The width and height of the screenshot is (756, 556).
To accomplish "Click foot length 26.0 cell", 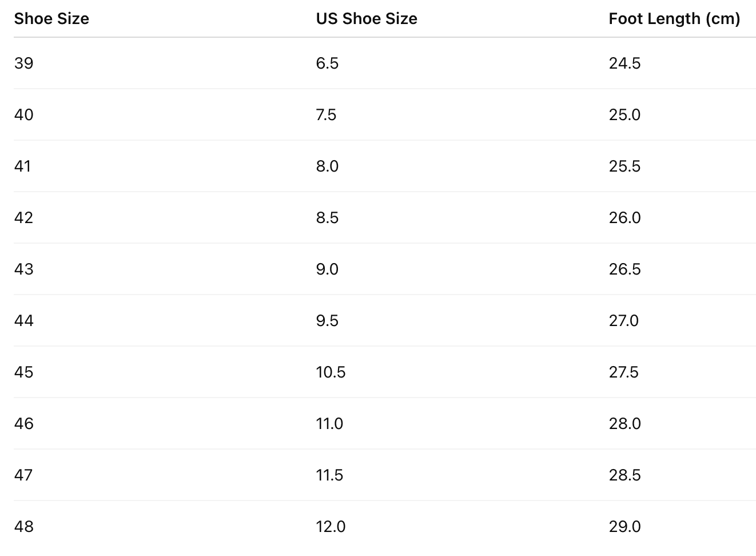I will pyautogui.click(x=624, y=217).
